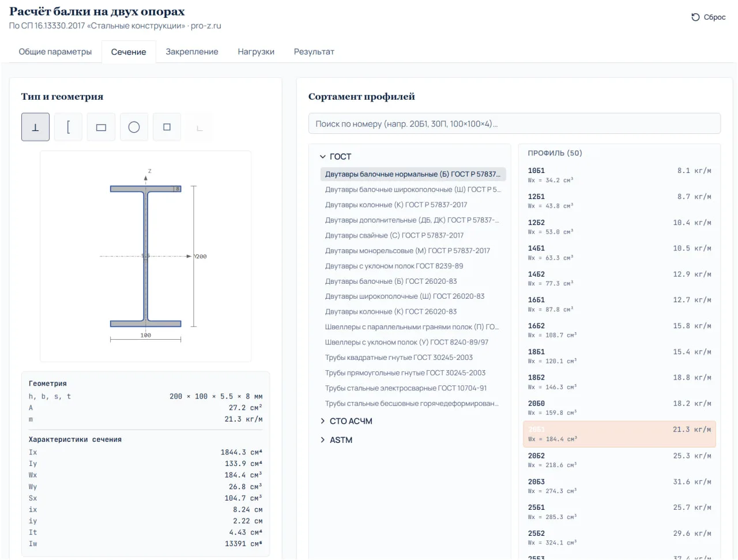Viewport: 738px width, 560px height.
Task: Expand the СТО АСЧМ catalog group
Action: [x=347, y=421]
